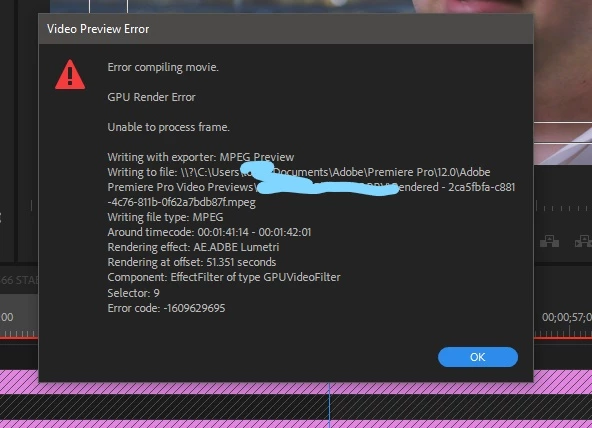Select the bottom pink hatched clip
592x428 pixels.
point(296,424)
